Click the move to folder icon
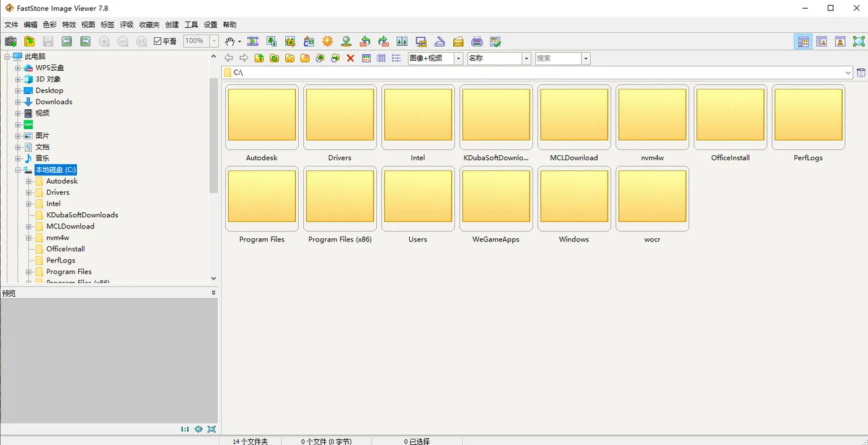 pos(335,58)
